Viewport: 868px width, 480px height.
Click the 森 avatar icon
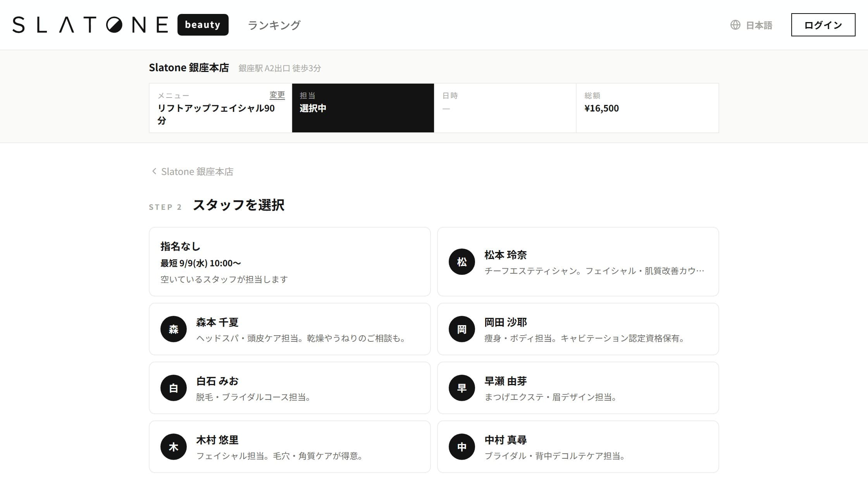click(x=173, y=329)
